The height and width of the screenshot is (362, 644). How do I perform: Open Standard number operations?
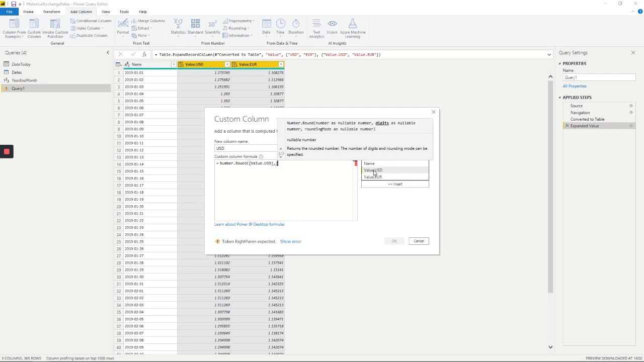(x=195, y=27)
